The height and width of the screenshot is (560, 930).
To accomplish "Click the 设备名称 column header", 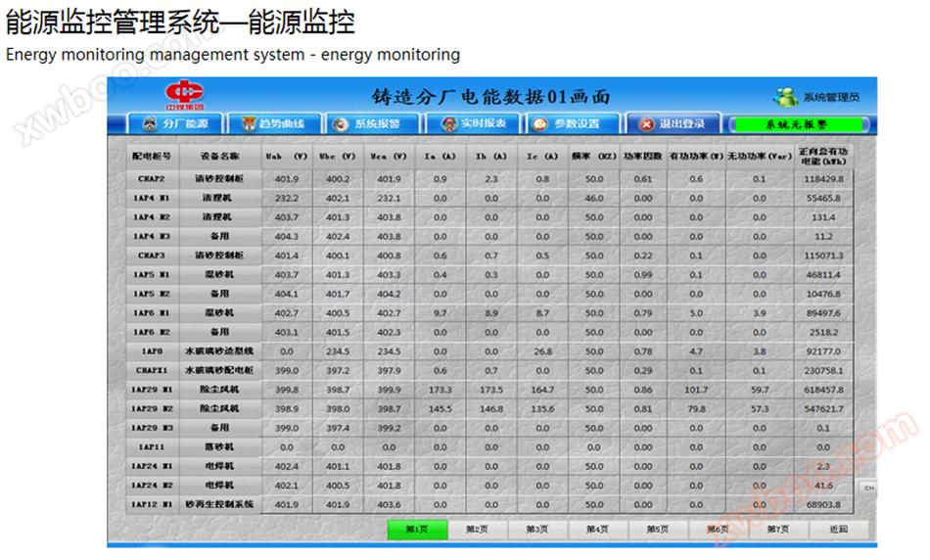I will point(219,156).
